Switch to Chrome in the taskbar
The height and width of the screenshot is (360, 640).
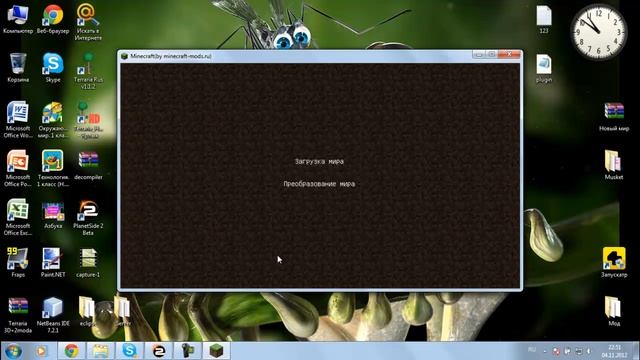click(x=71, y=351)
